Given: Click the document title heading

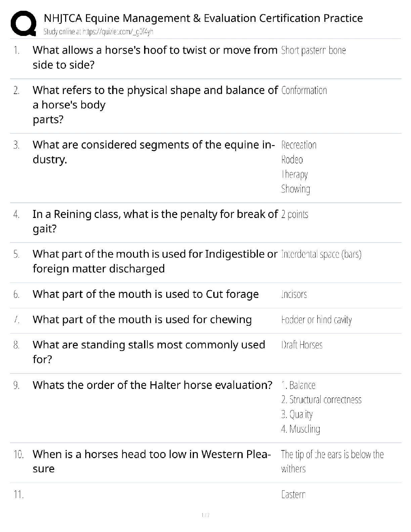Looking at the screenshot, I should point(203,18).
